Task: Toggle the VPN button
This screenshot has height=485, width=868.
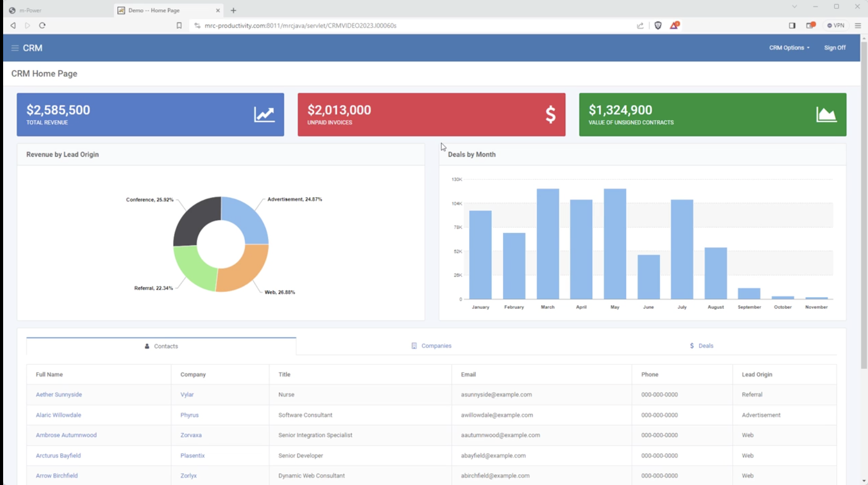Action: point(836,25)
